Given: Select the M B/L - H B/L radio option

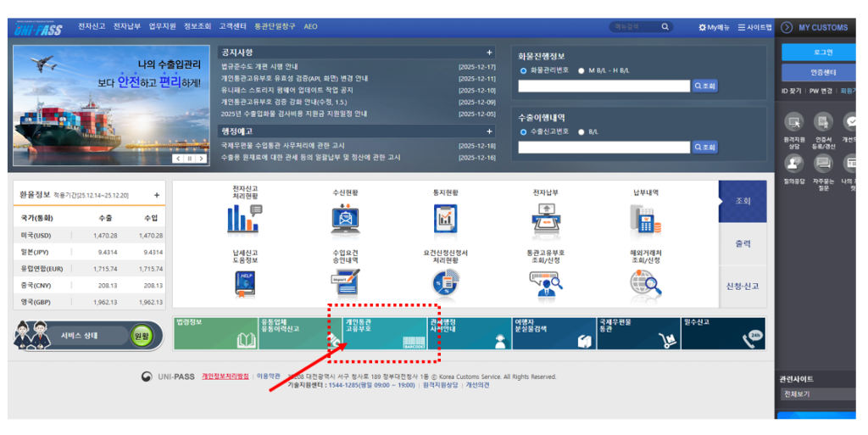Looking at the screenshot, I should point(581,71).
